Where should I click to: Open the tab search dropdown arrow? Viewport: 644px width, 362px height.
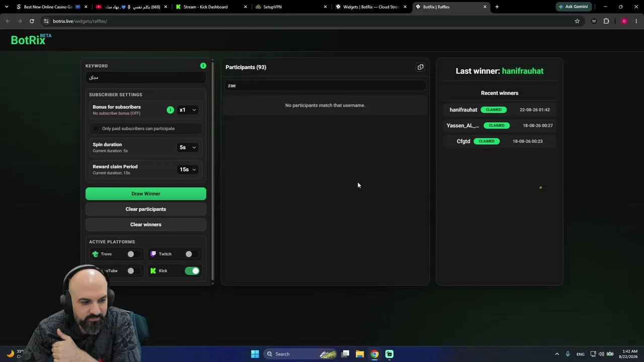(x=6, y=7)
